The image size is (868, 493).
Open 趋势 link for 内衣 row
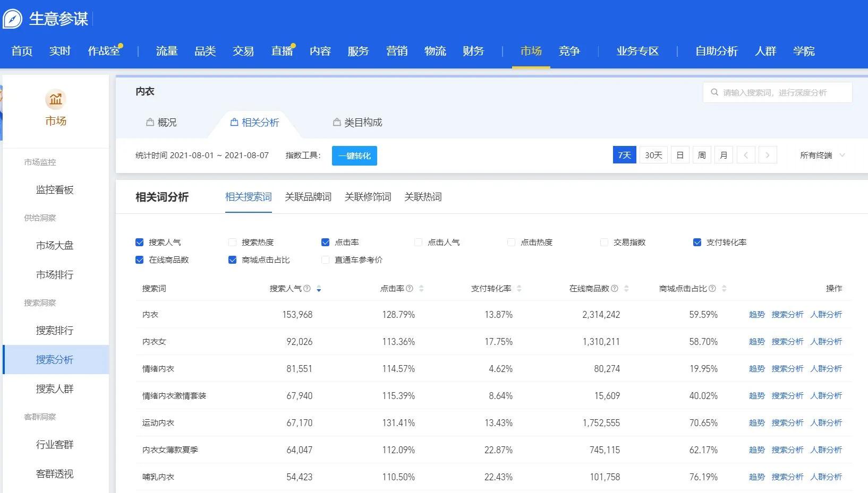757,315
